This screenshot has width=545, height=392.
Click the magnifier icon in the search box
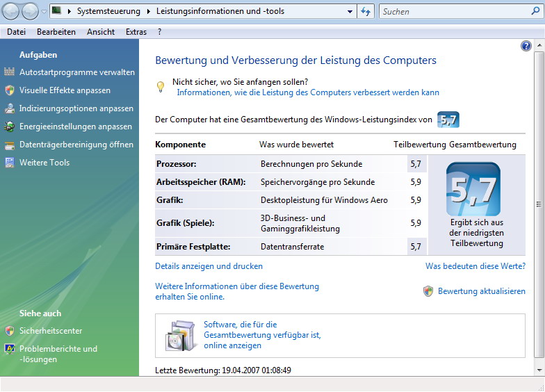[x=535, y=11]
